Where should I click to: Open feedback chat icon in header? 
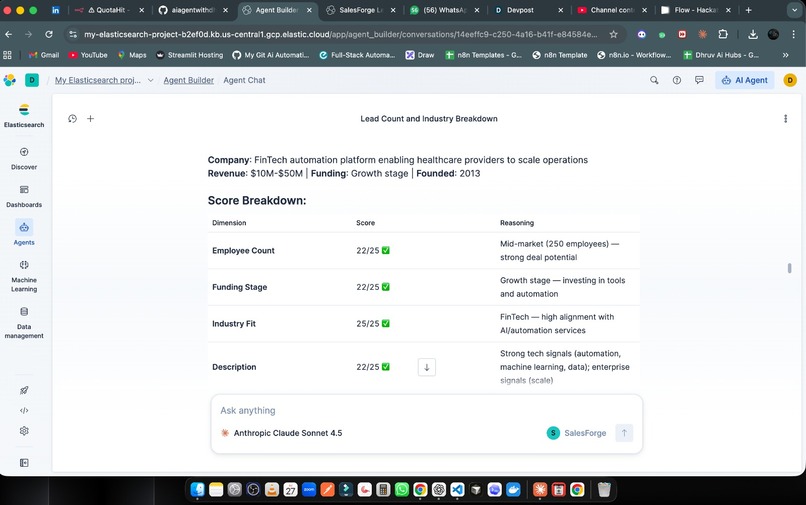coord(699,80)
